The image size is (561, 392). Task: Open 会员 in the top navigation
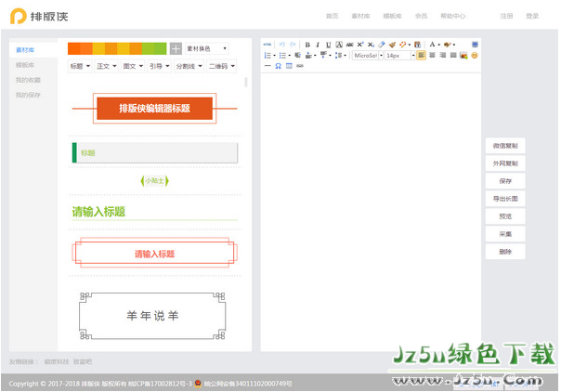(x=421, y=16)
